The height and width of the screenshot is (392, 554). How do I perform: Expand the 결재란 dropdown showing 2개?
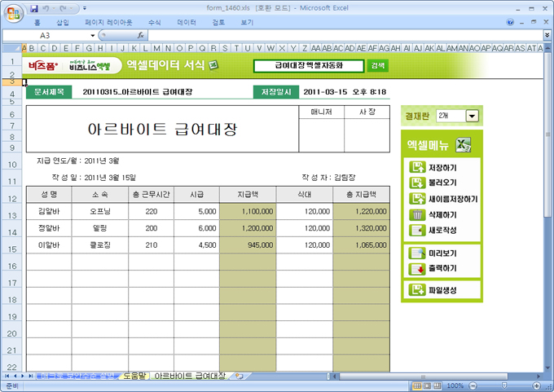tap(471, 117)
